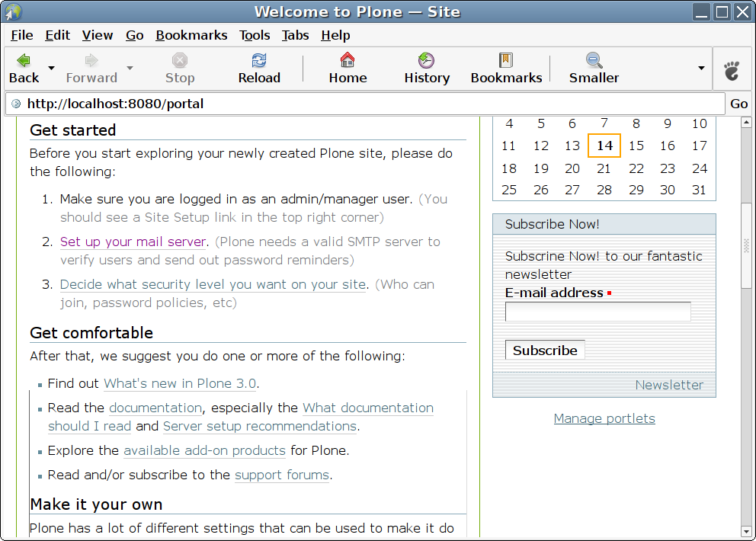Click the Stop loading icon
Viewport: 756px width, 541px height.
180,60
